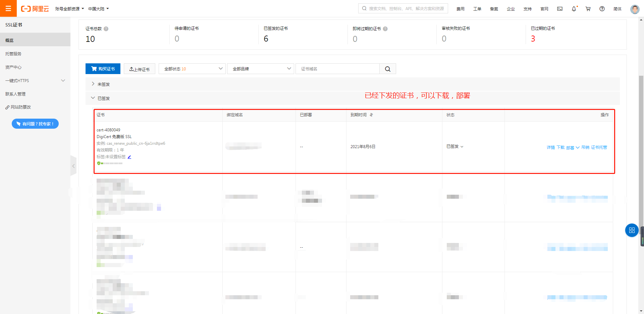Expand the 未签发 section
This screenshot has height=314, width=644.
(x=93, y=84)
